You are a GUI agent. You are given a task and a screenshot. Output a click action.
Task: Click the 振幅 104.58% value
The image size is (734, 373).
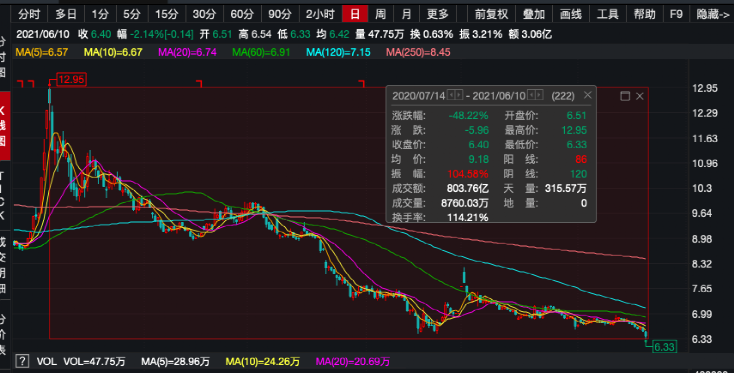click(x=468, y=174)
